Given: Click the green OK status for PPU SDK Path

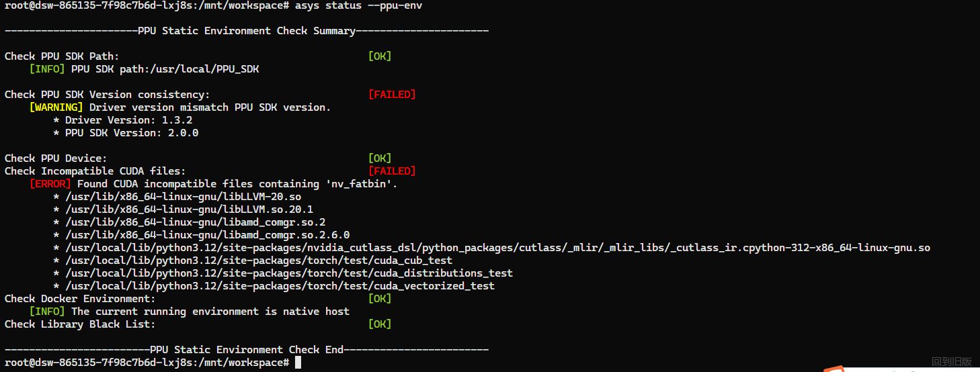Looking at the screenshot, I should [x=380, y=56].
